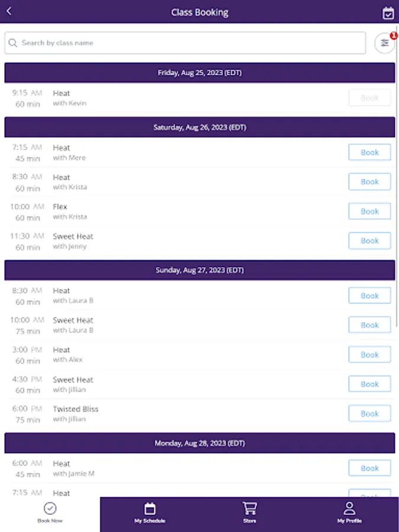Open the Store cart icon

[249, 508]
